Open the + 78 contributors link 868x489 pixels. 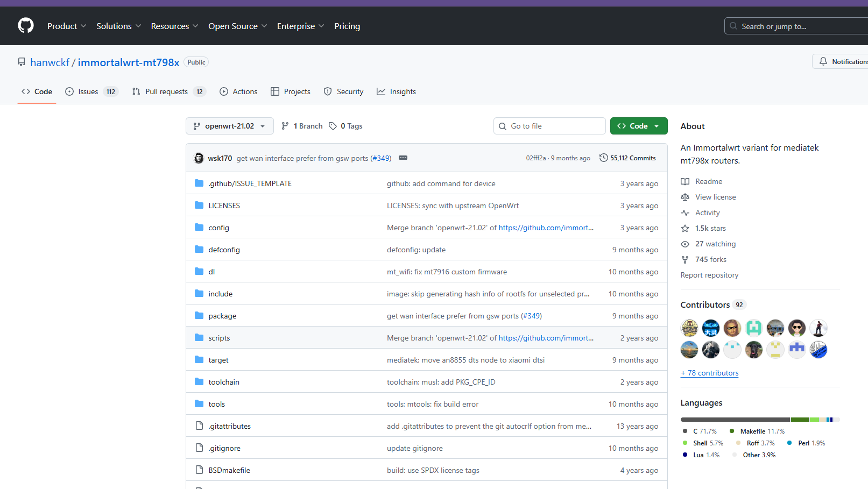coord(709,373)
